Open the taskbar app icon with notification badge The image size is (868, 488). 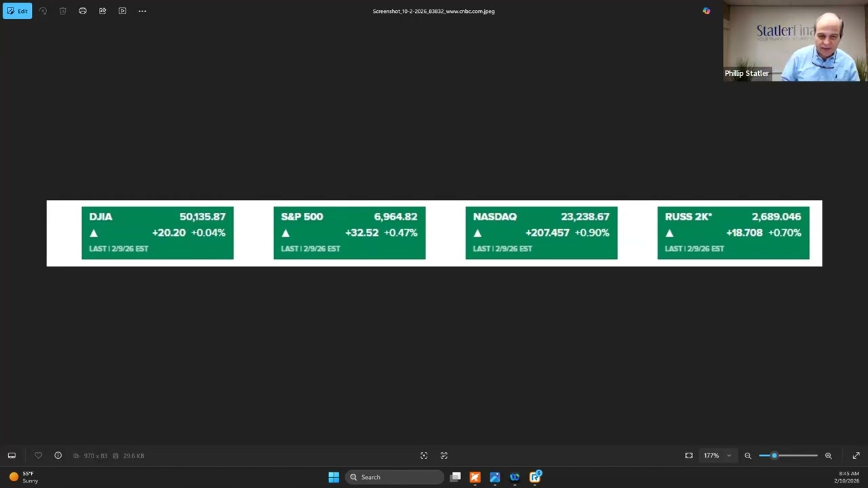coord(535,477)
